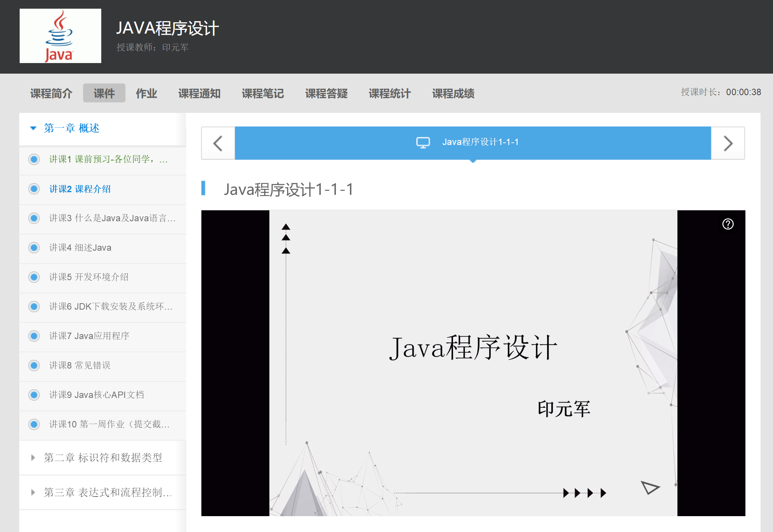Click the help question mark icon
This screenshot has height=532, width=773.
tap(728, 224)
